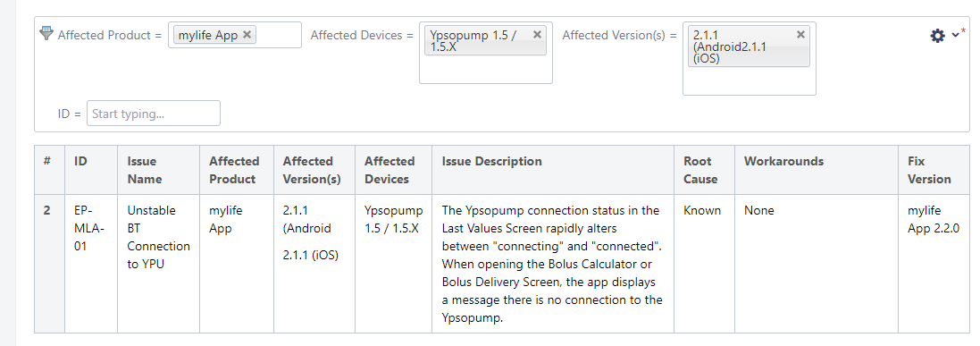Click inside the Affected Product filter box
The width and height of the screenshot is (980, 346).
(278, 35)
